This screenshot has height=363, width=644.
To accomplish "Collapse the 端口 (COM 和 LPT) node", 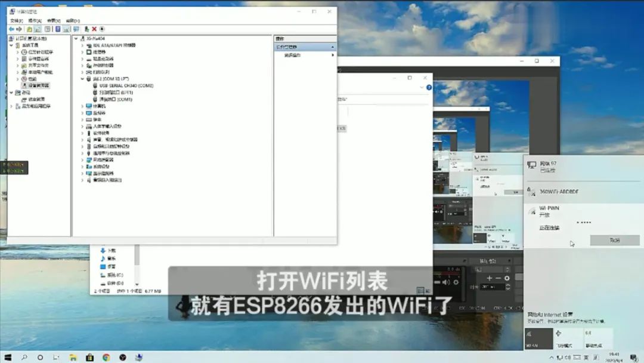I will tap(83, 78).
